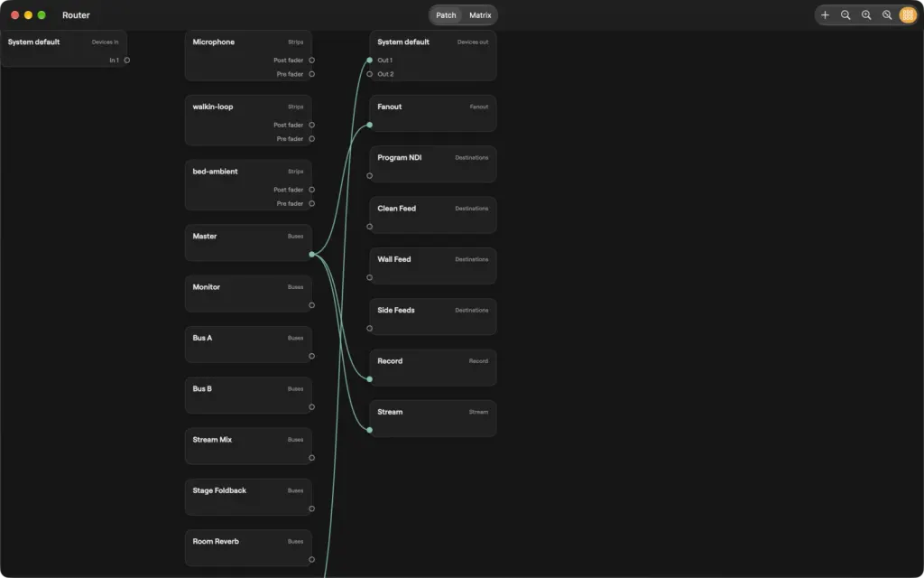Click the Out 2 port on System default output
924x578 pixels.
pyautogui.click(x=369, y=74)
